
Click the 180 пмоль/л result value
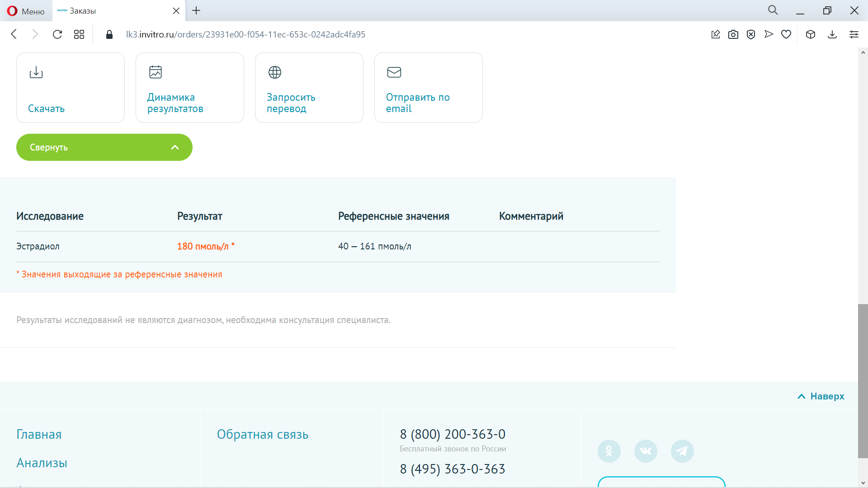[206, 246]
